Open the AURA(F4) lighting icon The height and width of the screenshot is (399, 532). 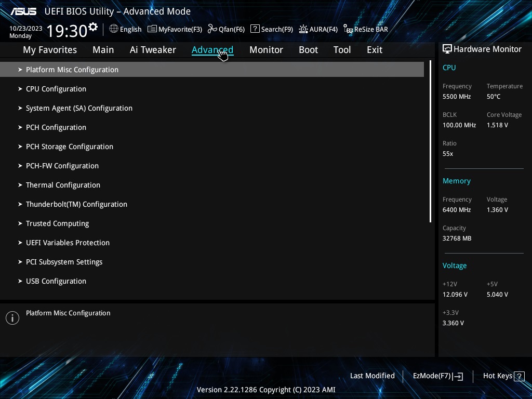pos(303,29)
